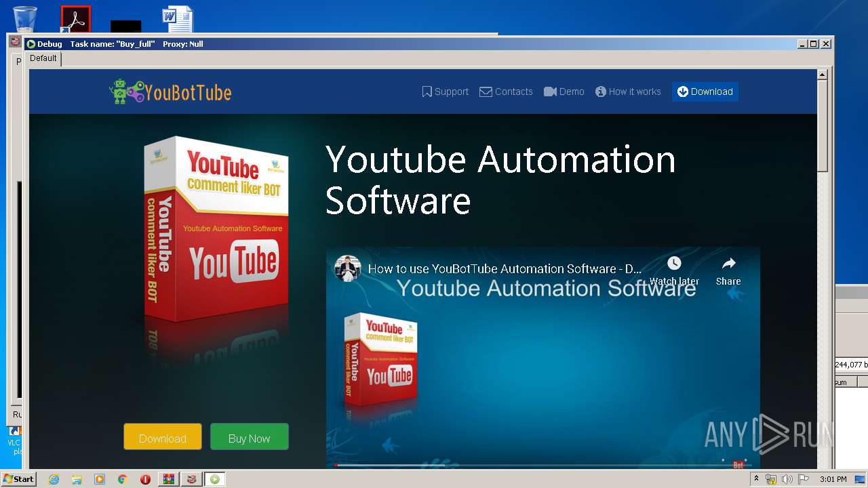The image size is (868, 488).
Task: Select the Default tab
Action: click(43, 58)
